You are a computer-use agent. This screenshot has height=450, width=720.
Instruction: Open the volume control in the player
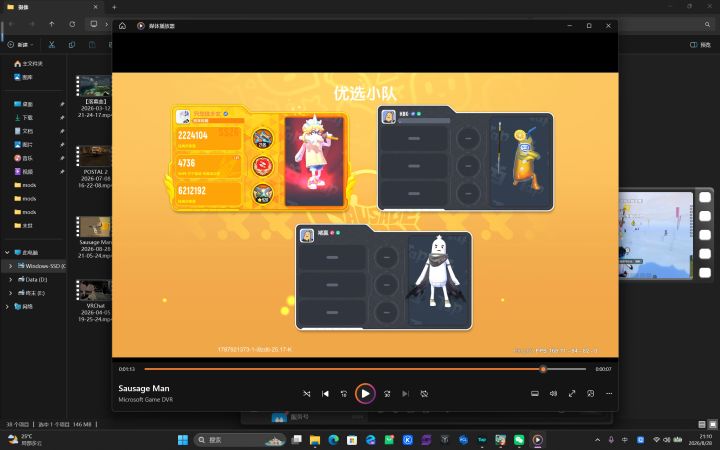click(553, 394)
